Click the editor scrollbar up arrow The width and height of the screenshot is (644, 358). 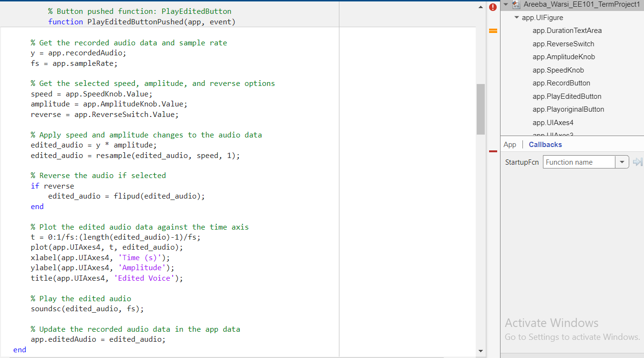coord(480,7)
